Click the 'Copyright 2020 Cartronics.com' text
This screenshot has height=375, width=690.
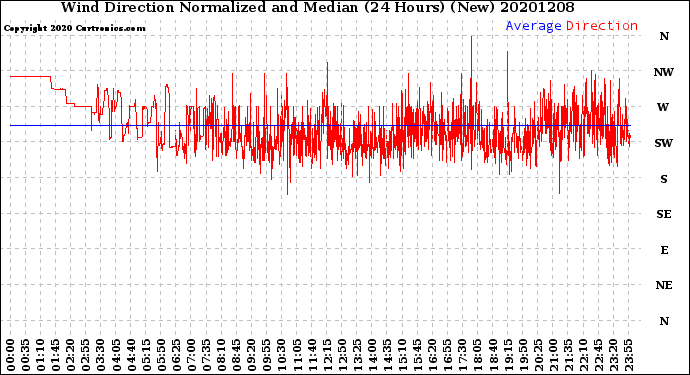click(x=74, y=28)
